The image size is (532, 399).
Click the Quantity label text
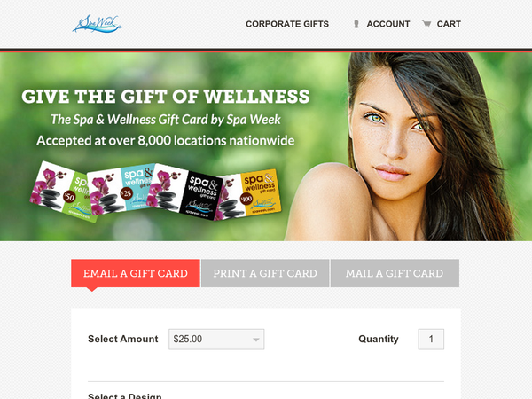(x=379, y=339)
